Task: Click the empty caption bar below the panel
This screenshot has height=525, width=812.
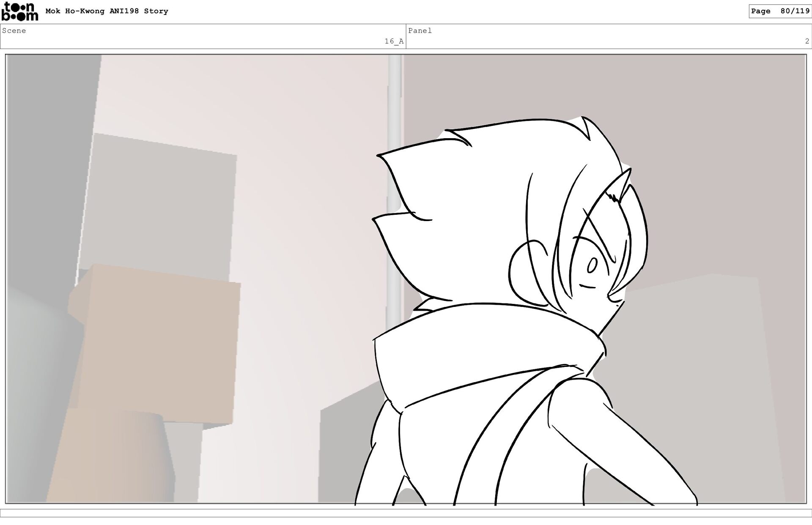Action: click(406, 513)
